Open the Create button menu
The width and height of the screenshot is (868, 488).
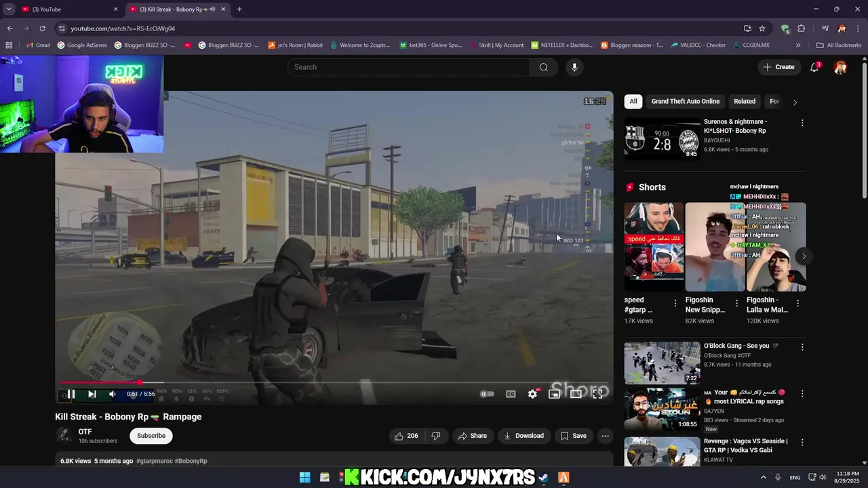point(778,67)
